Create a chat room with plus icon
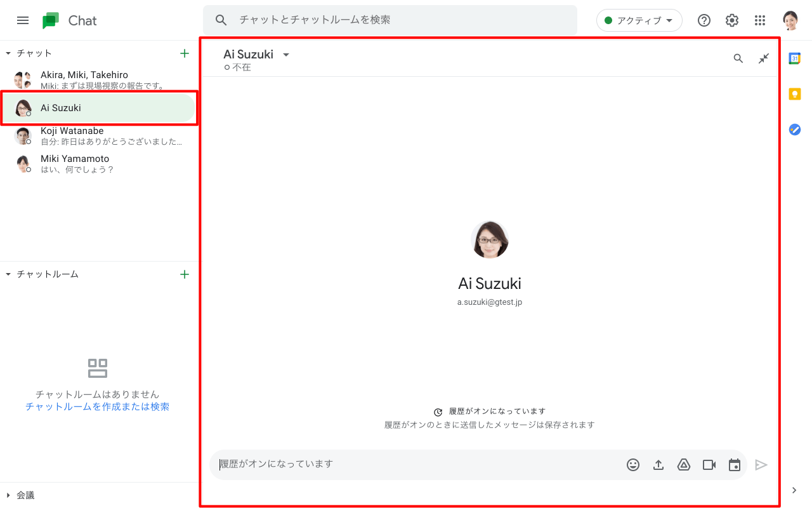Screen dimensions: 812x508 (185, 274)
